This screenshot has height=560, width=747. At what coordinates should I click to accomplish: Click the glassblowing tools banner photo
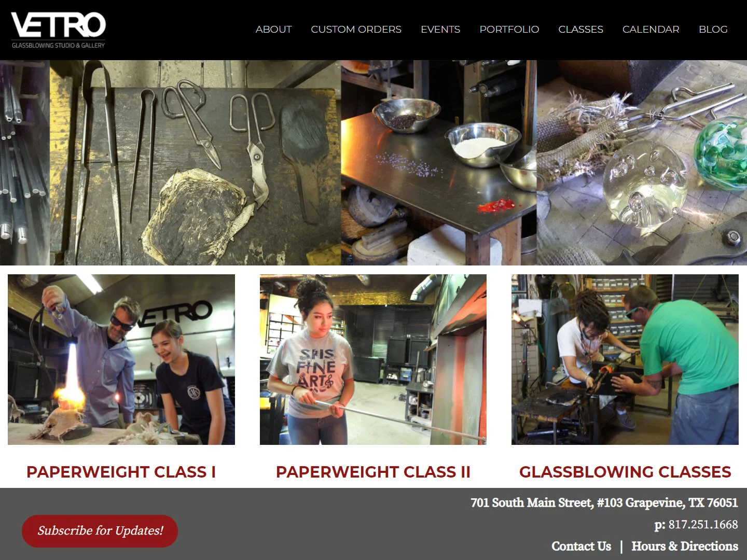click(x=170, y=163)
